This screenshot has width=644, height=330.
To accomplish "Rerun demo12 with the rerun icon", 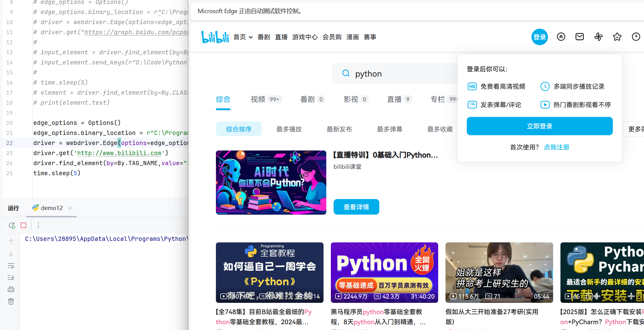I will (x=12, y=225).
